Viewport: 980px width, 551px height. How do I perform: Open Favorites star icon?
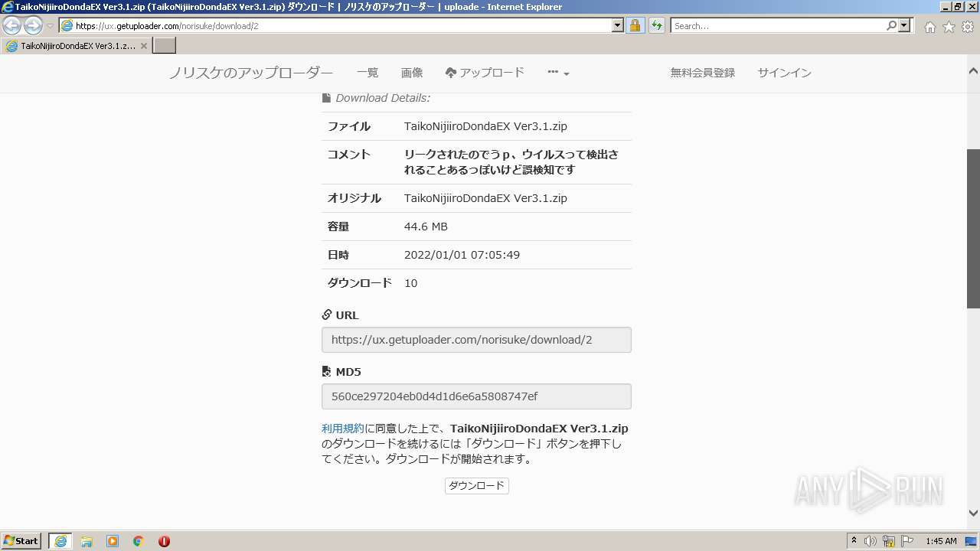click(x=949, y=27)
